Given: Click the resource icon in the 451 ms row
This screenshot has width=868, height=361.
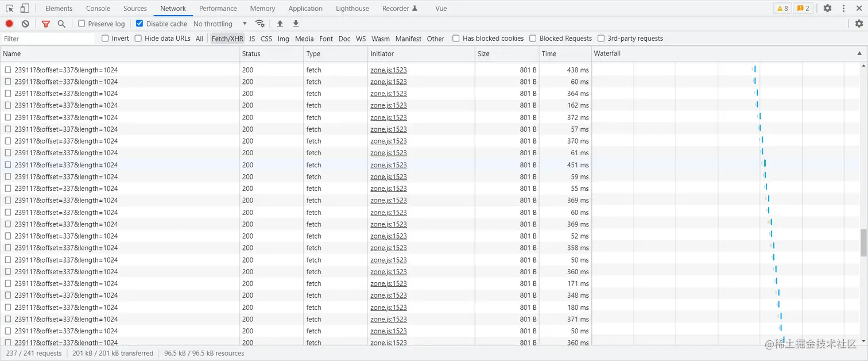Looking at the screenshot, I should (8, 164).
